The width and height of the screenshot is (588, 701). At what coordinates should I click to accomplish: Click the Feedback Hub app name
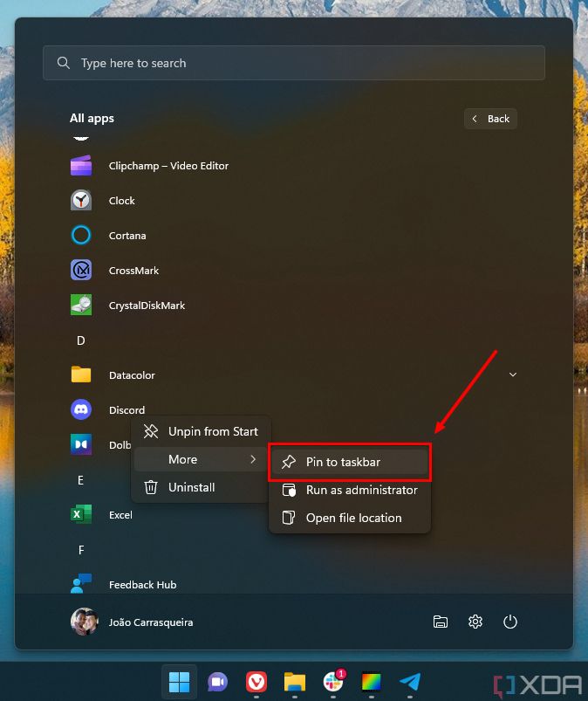point(142,585)
